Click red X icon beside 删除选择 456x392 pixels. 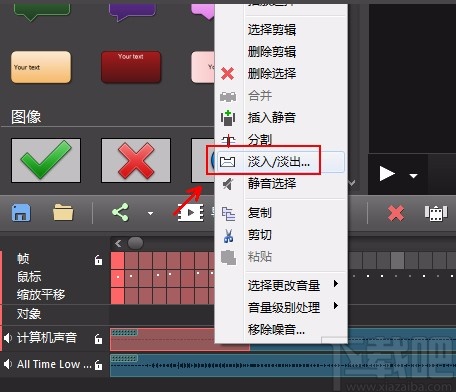pos(227,74)
